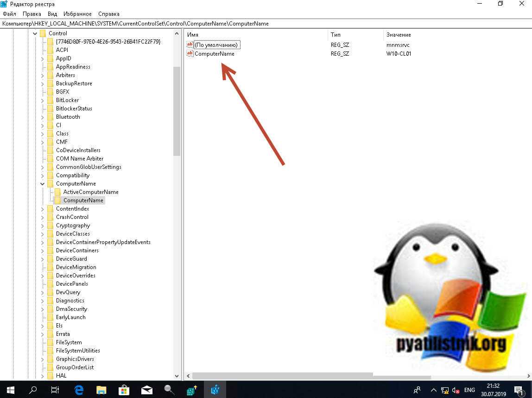Expand the DeviceGuard tree node

coord(43,259)
